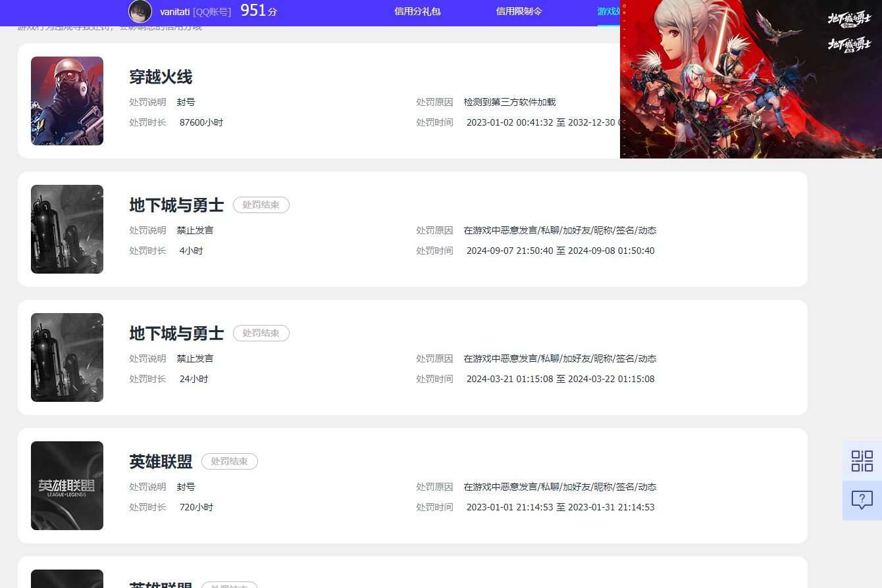Click the vanitati user avatar
Viewport: 882px width, 588px height.
(140, 11)
